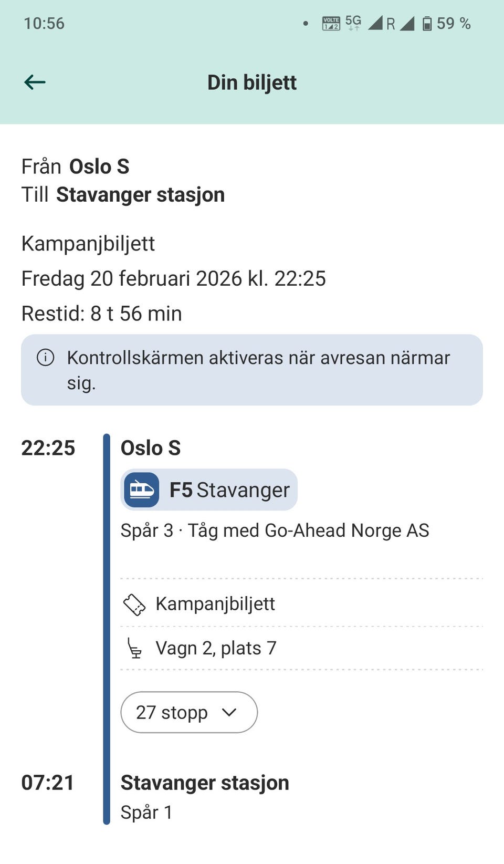This screenshot has height=864, width=504.
Task: Tap the VoLTE SIM status icon
Action: (331, 23)
